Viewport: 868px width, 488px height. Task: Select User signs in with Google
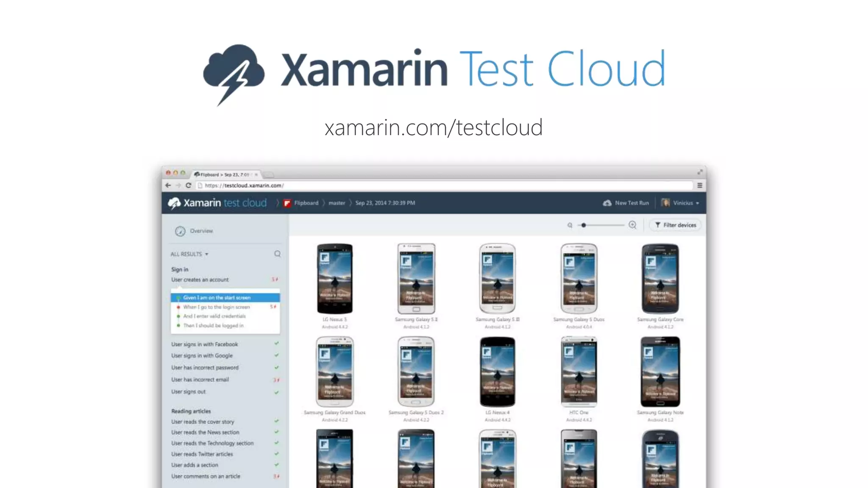pos(202,356)
